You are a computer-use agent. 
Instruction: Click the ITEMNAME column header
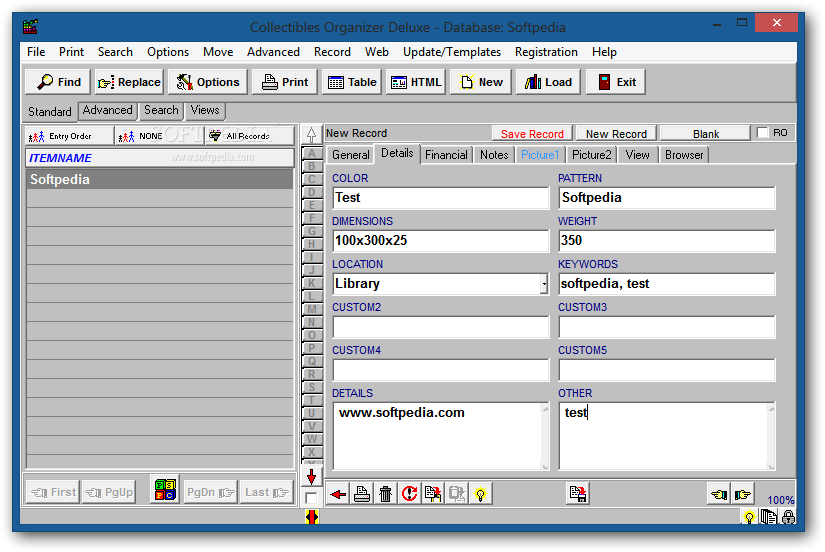(159, 158)
